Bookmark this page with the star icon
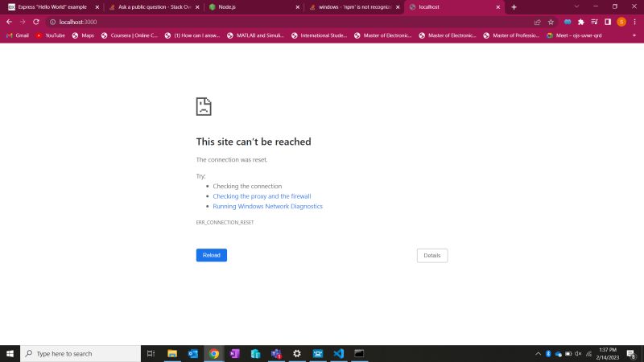Image resolution: width=644 pixels, height=362 pixels. [551, 23]
